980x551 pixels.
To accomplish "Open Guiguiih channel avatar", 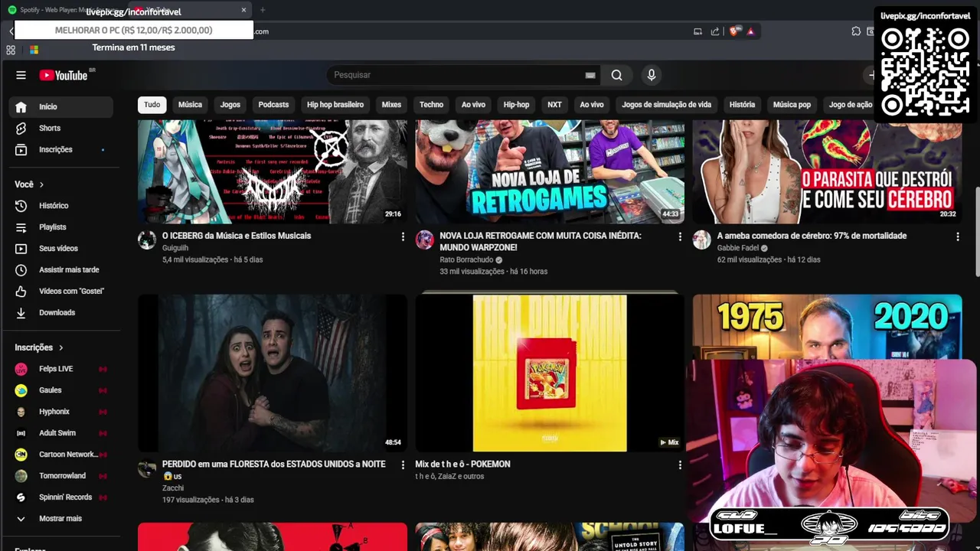I will [x=147, y=240].
